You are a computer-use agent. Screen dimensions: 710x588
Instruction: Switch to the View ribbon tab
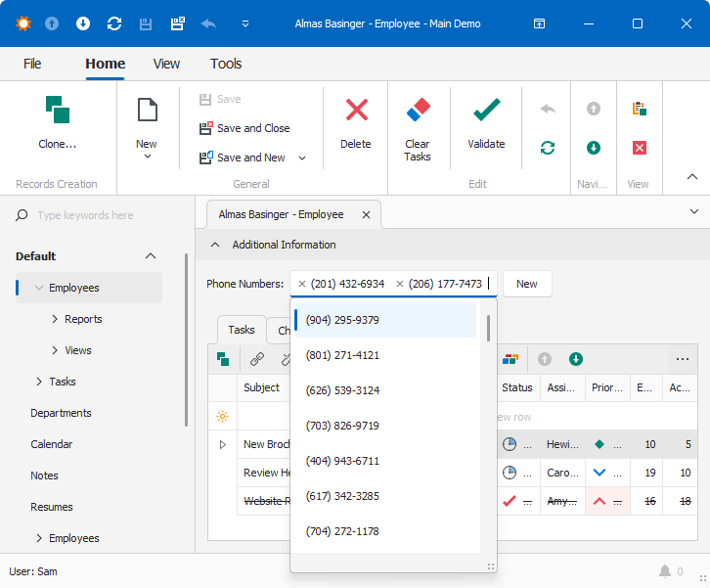[x=166, y=64]
